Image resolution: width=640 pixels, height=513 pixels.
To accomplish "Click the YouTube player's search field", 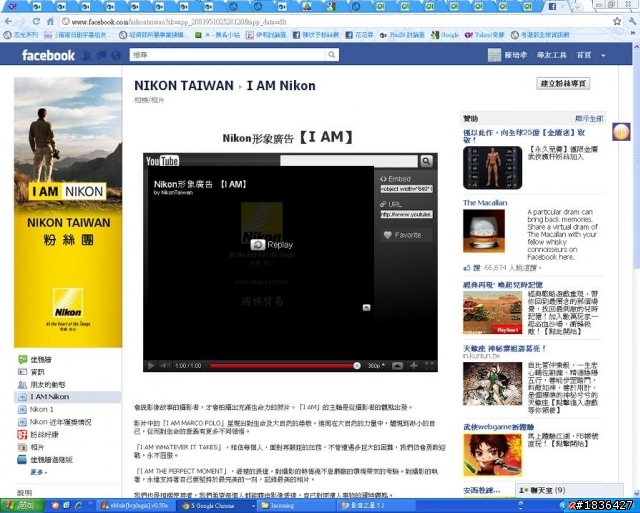I will coord(349,161).
